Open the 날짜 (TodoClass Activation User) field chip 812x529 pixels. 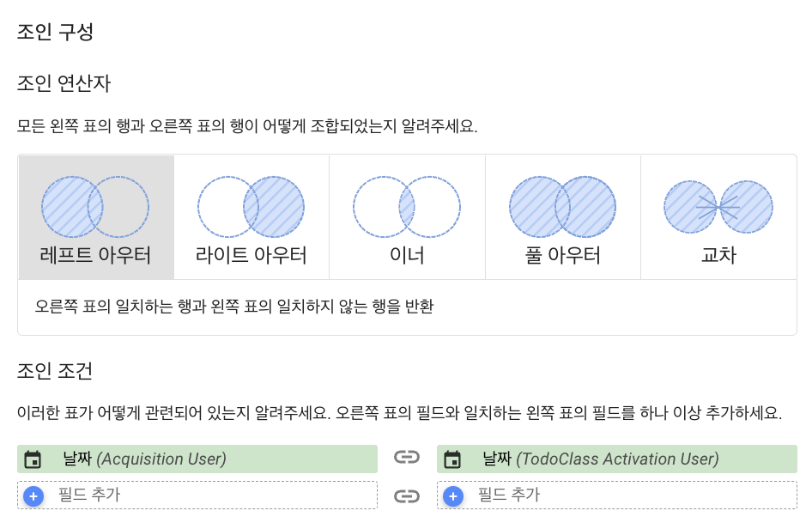(x=617, y=459)
